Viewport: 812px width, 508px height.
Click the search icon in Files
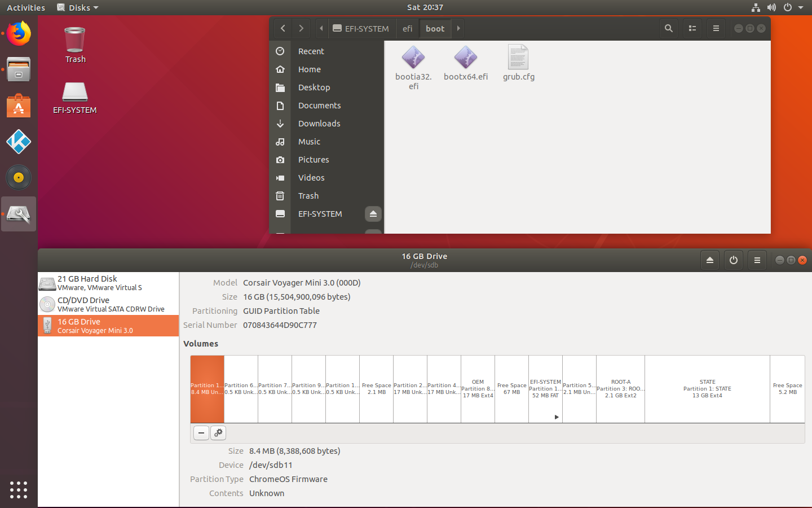[669, 28]
